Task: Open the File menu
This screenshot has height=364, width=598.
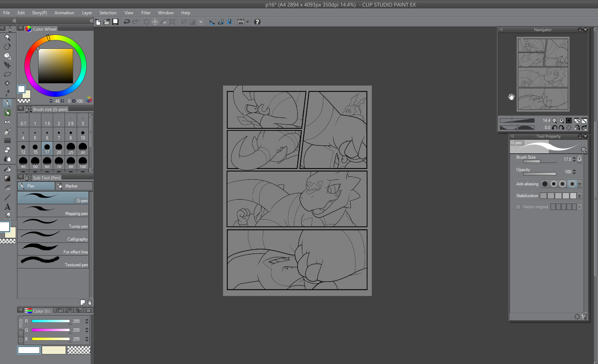Action: coord(6,13)
